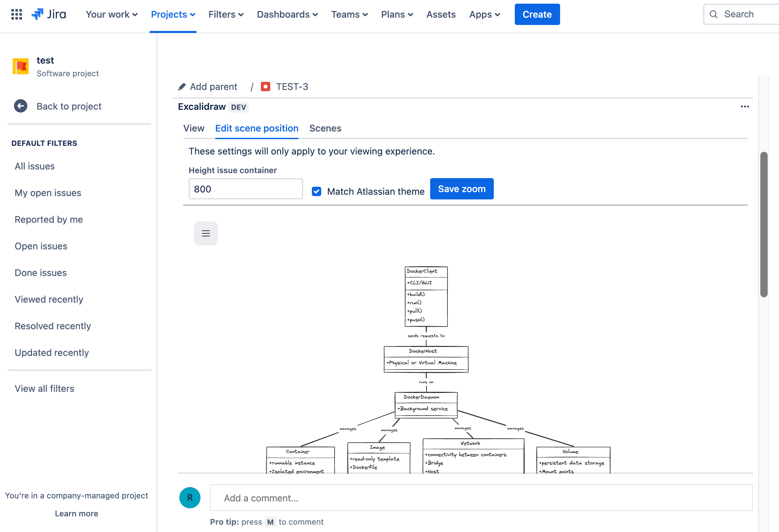Select the Edit scene position tab
Viewport: 779px width, 532px height.
pyautogui.click(x=257, y=128)
